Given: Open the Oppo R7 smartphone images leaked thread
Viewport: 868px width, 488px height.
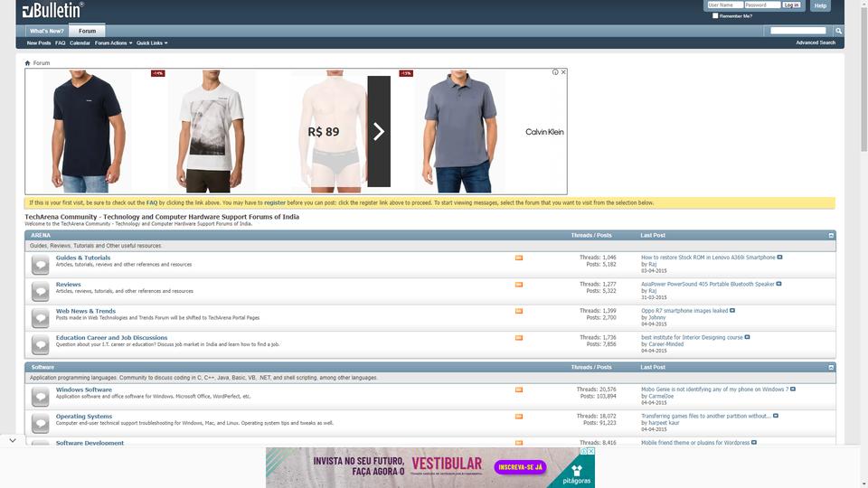Looking at the screenshot, I should [x=684, y=310].
